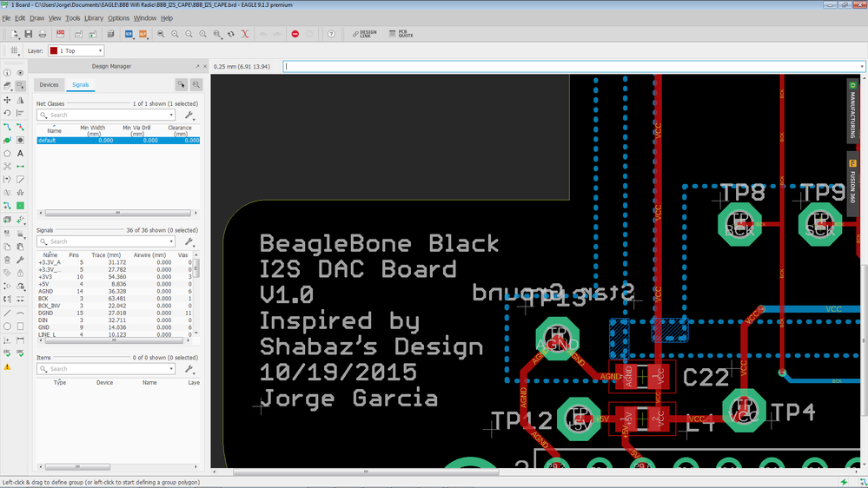This screenshot has height=488, width=868.
Task: Select the Rotate tool
Action: [7, 113]
